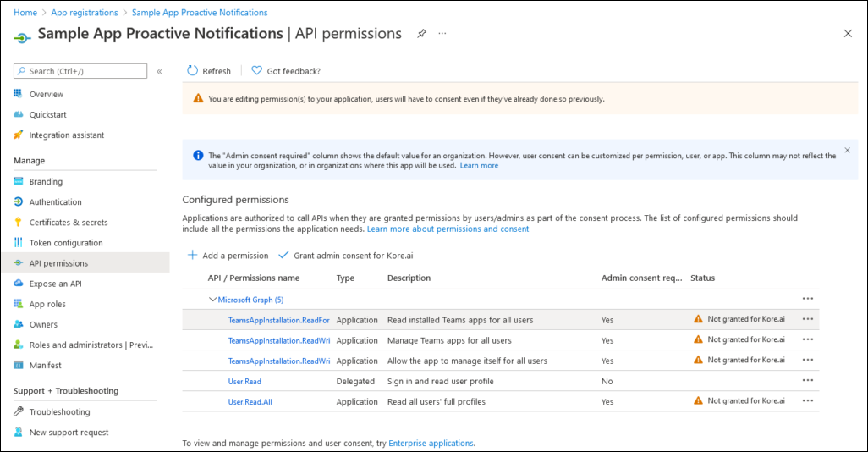Click the plus icon for Add a permission
Screen dimensions: 868x452
click(192, 255)
